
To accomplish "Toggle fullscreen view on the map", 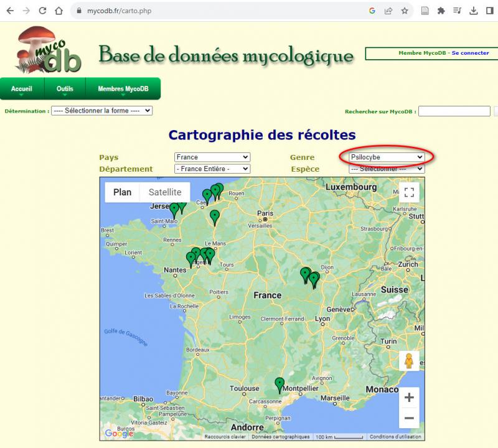I will [409, 192].
